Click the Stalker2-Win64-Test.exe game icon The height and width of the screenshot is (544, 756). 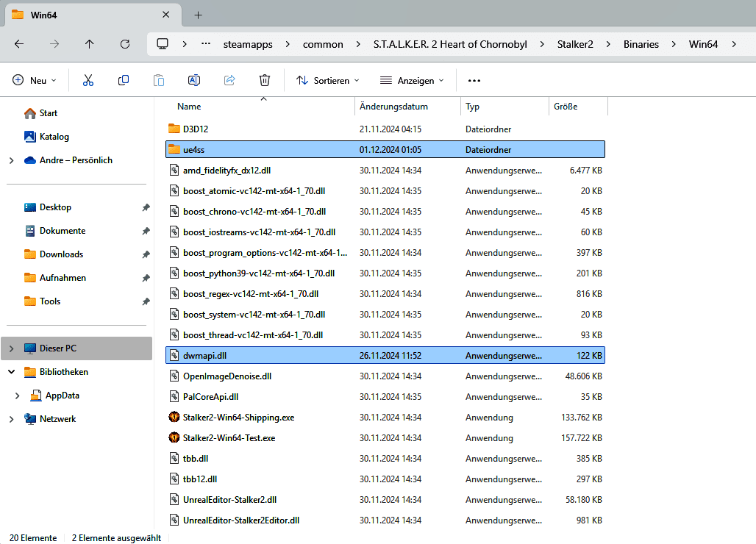point(174,437)
